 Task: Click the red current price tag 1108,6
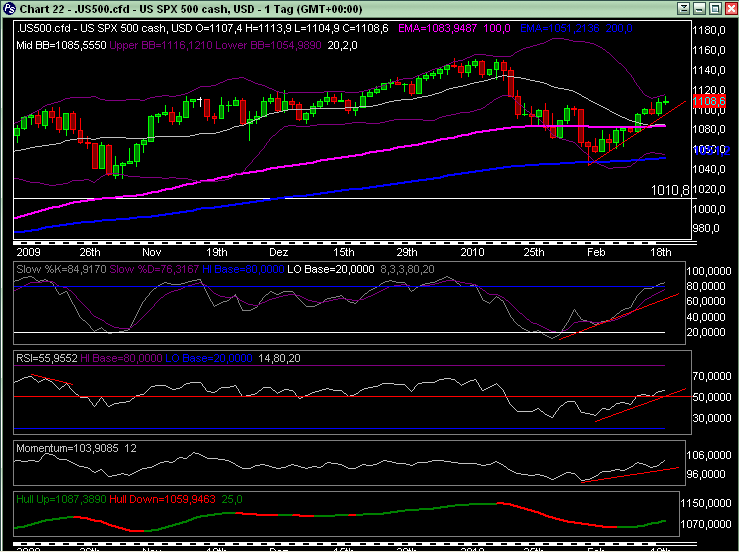[708, 101]
